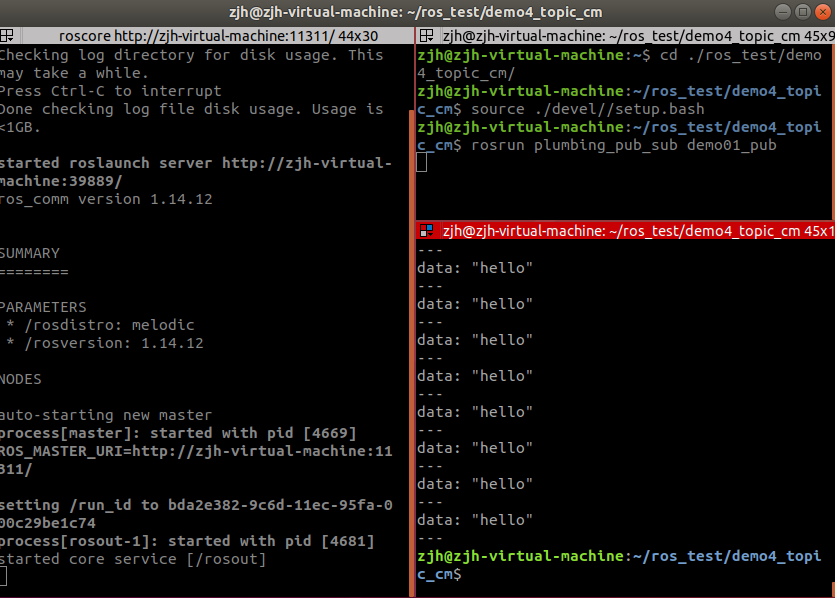Close the Terminator window
This screenshot has height=598, width=835.
823,12
